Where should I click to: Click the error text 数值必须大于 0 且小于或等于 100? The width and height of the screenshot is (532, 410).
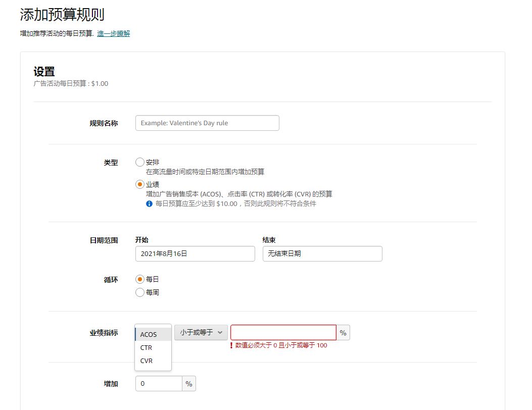pos(281,345)
